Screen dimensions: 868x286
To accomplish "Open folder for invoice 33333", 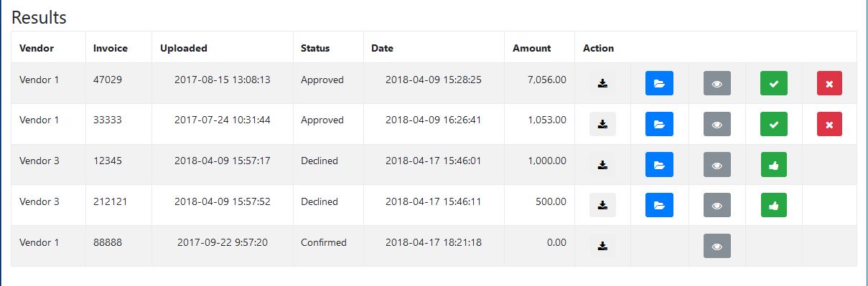I will click(659, 124).
